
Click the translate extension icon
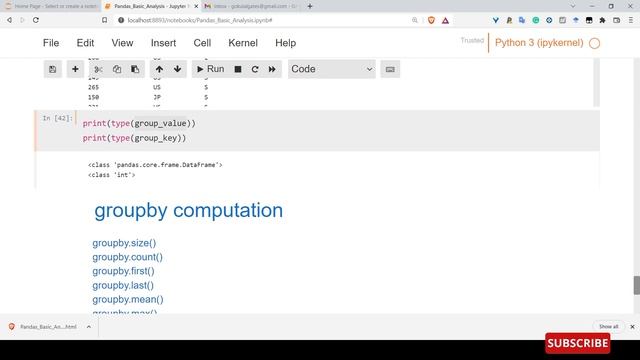pos(522,20)
